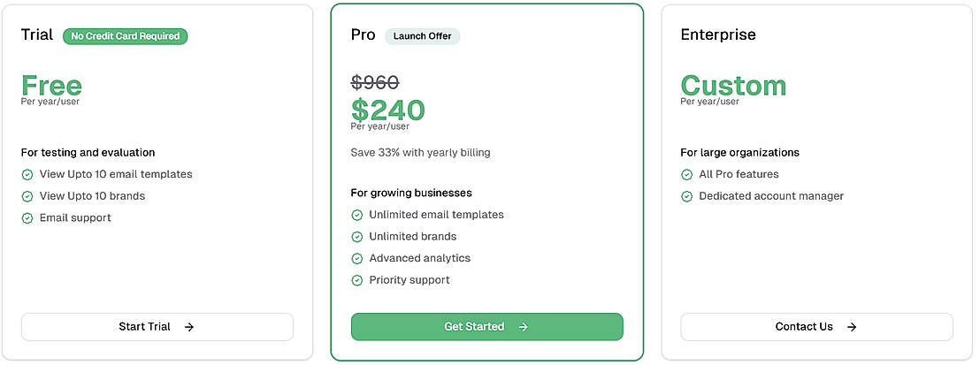Image resolution: width=980 pixels, height=365 pixels.
Task: Click the crossed-out $960 price
Action: [375, 82]
